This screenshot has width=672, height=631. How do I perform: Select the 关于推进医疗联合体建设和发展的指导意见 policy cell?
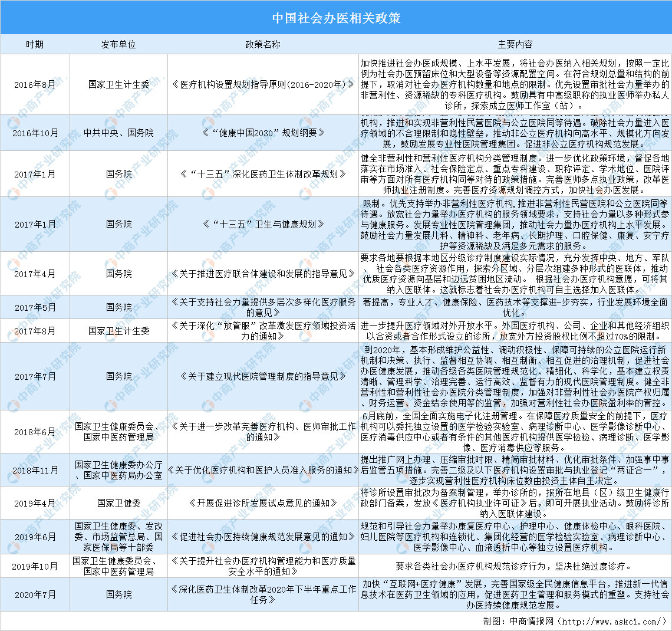pyautogui.click(x=263, y=274)
